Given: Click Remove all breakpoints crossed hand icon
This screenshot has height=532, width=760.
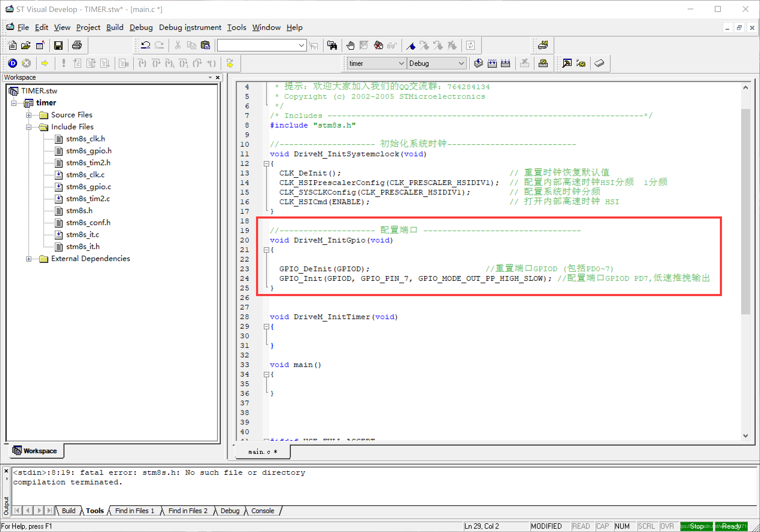Looking at the screenshot, I should click(x=378, y=45).
